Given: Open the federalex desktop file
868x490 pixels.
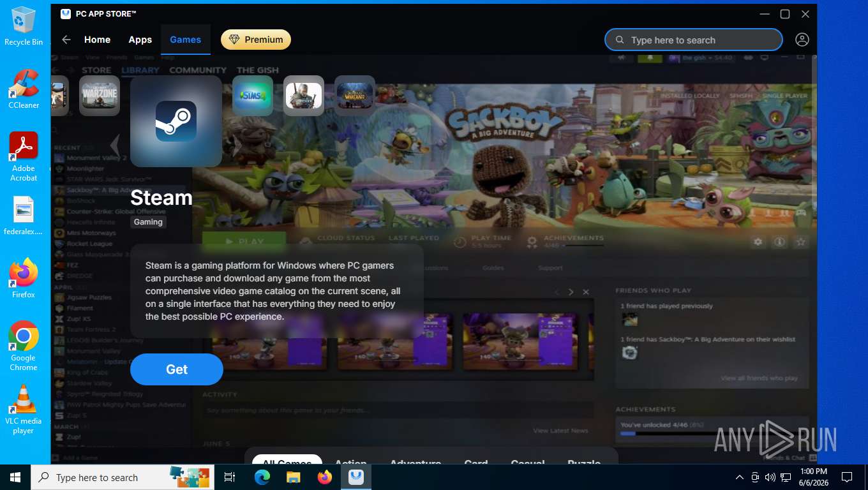Looking at the screenshot, I should [24, 216].
